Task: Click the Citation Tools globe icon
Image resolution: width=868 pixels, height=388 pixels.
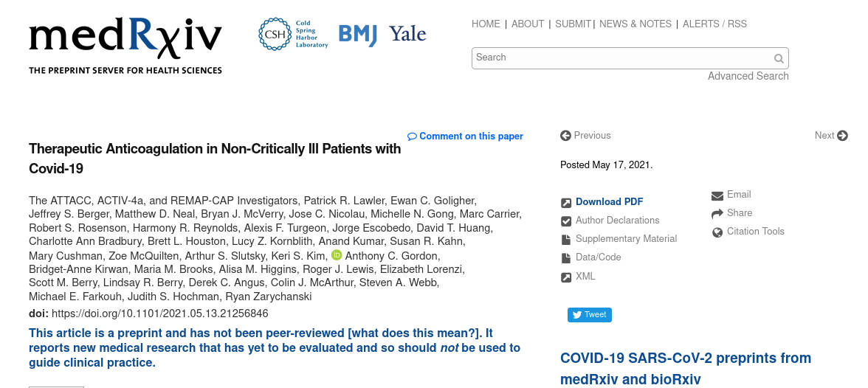Action: [717, 232]
